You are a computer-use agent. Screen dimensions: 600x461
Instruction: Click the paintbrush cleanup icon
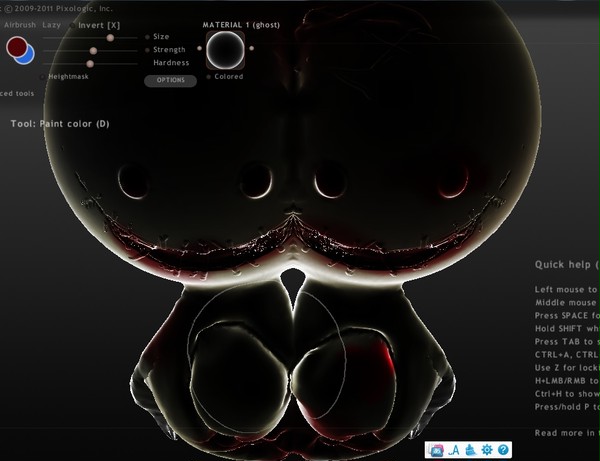tap(471, 450)
